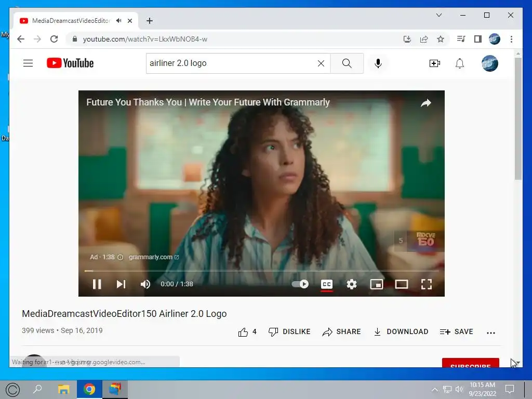Skip to the next video

(121, 284)
